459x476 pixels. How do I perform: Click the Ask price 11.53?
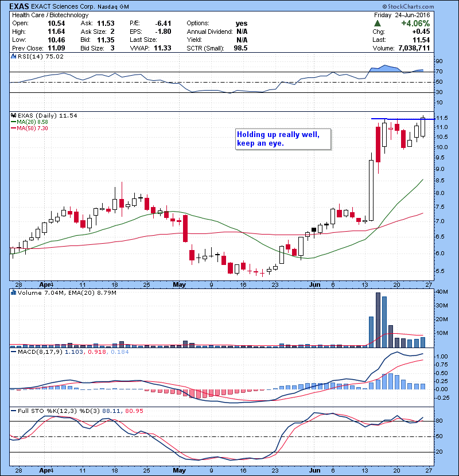(x=106, y=24)
